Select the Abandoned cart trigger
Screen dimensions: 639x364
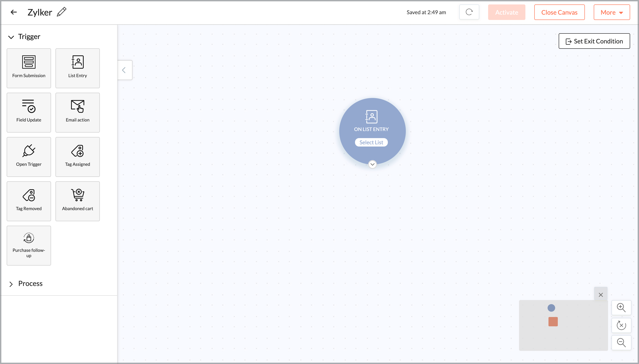point(77,201)
